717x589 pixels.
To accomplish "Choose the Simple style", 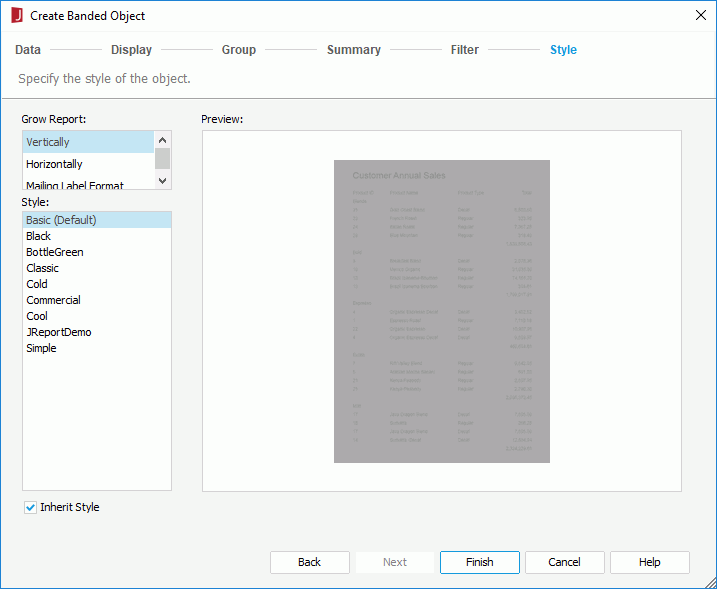I will coord(97,348).
